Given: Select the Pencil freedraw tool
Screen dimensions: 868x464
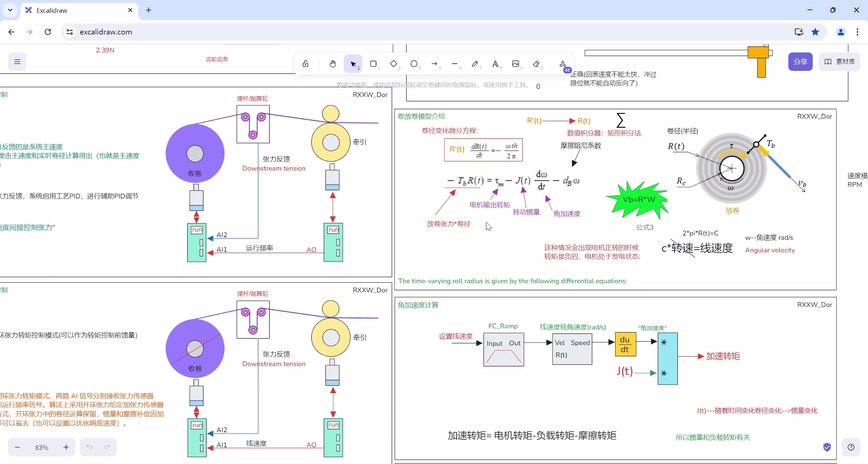Looking at the screenshot, I should [x=475, y=64].
